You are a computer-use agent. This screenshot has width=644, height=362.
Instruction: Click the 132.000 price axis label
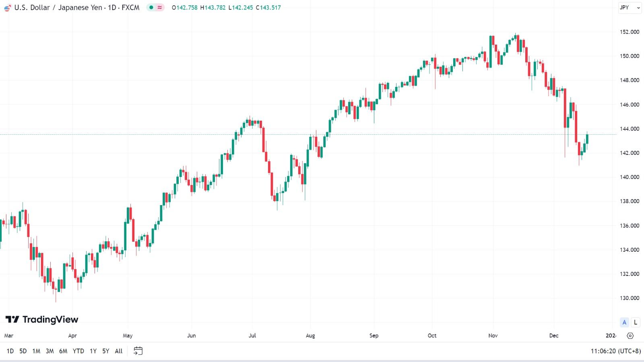pos(629,274)
